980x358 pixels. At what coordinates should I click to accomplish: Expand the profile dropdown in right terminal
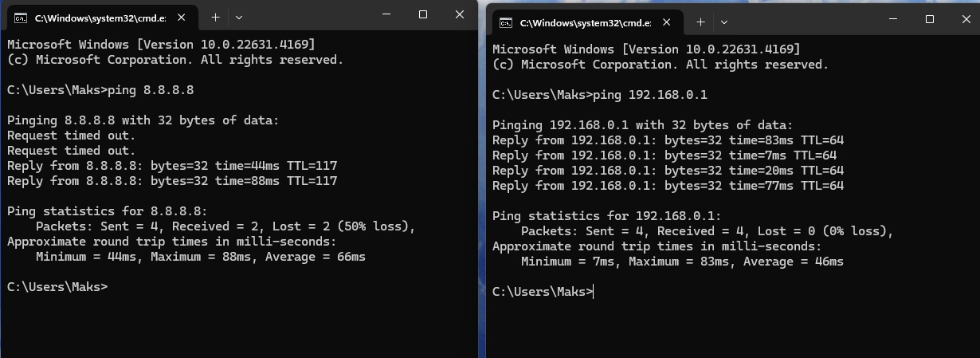(724, 22)
